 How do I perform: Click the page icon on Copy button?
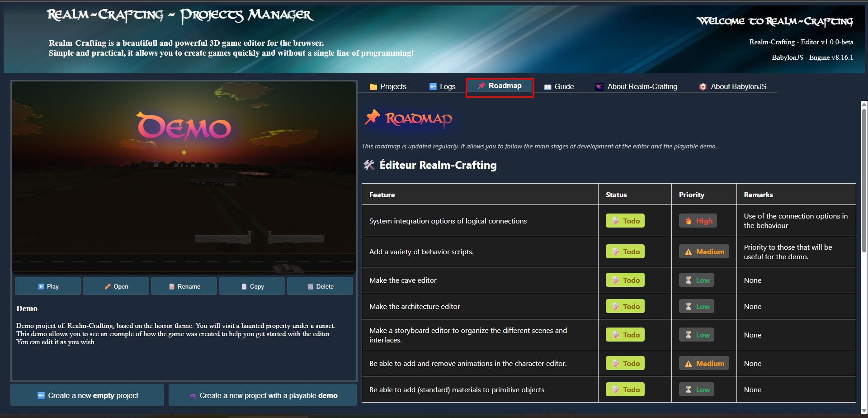click(244, 287)
